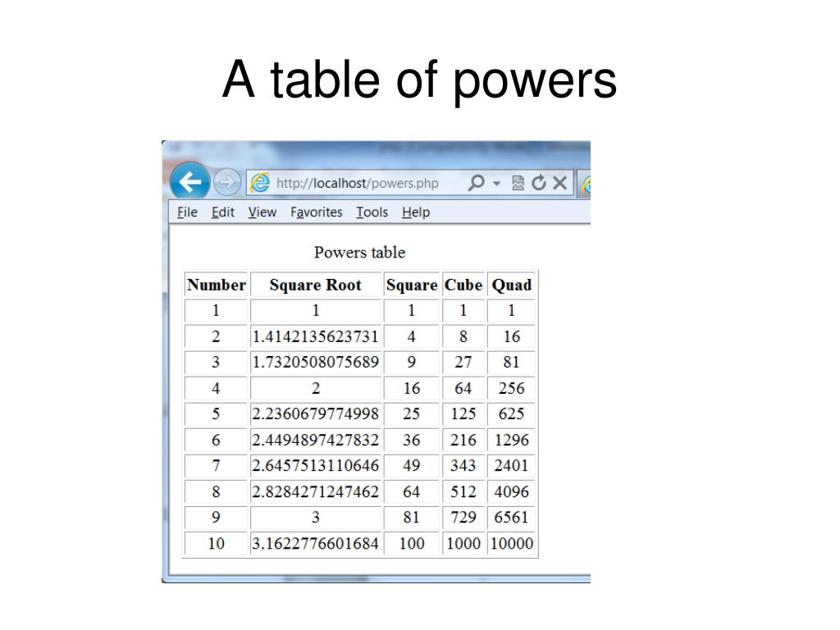Screen dimensions: 840x630
Task: Click the Cube value 343
Action: tap(463, 466)
